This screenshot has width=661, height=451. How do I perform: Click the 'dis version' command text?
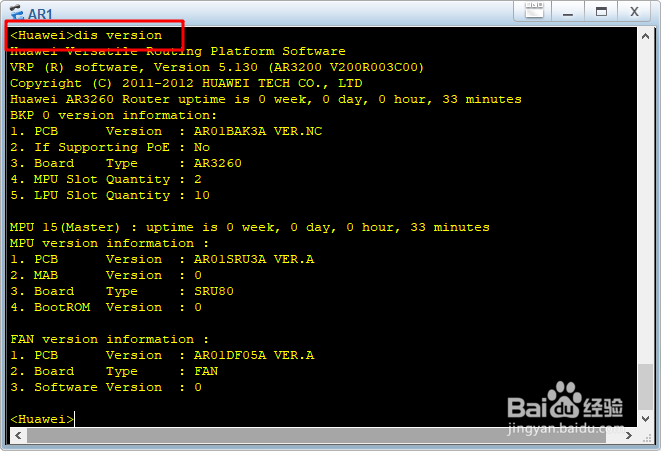118,35
